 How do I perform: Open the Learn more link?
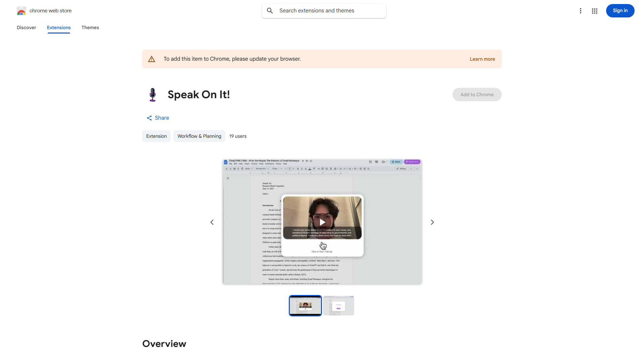(x=482, y=59)
